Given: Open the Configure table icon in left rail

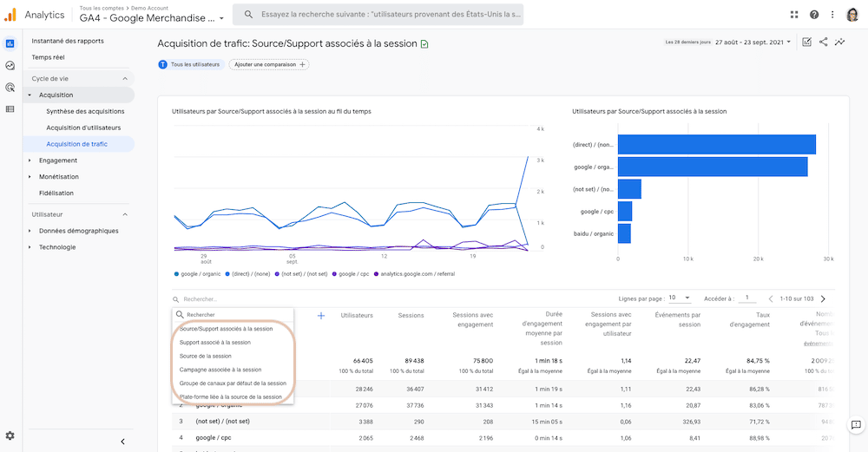Looking at the screenshot, I should pos(10,109).
